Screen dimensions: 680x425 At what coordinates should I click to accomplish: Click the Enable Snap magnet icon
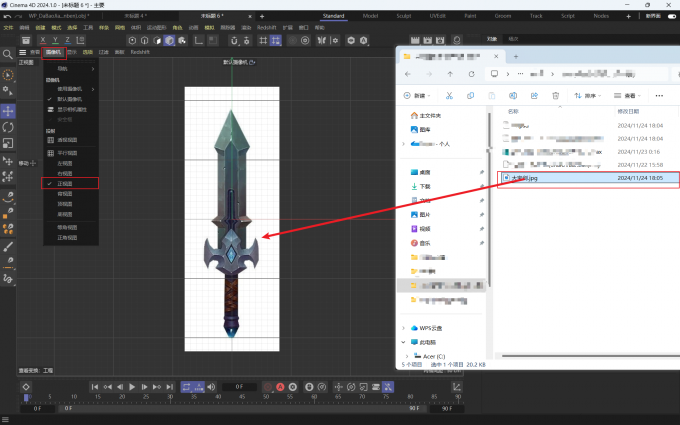(234, 40)
